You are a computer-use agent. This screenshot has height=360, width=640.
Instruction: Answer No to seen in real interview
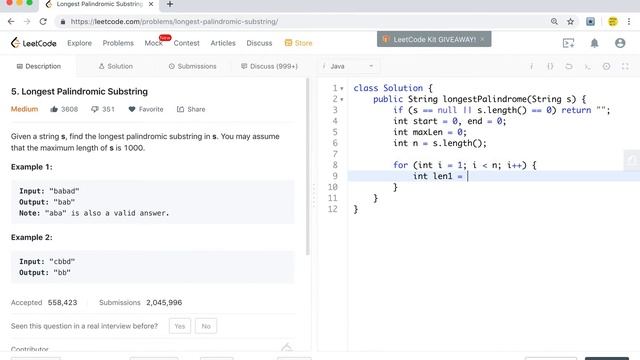click(206, 326)
